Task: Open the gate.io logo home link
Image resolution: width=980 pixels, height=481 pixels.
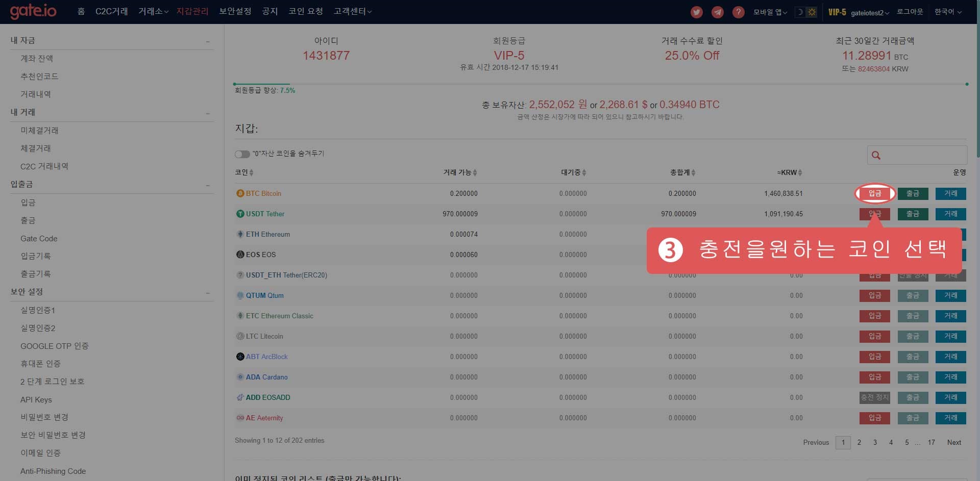Action: click(x=33, y=11)
